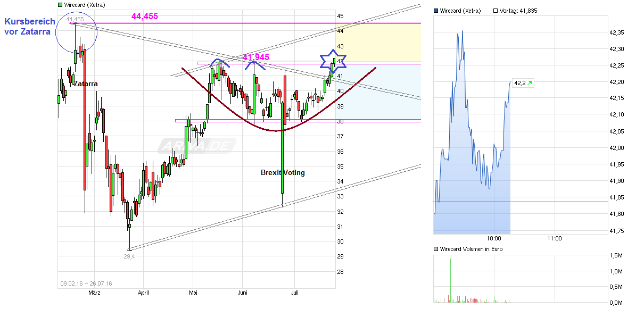This screenshot has width=644, height=317.
Task: Click the black 'Zatarra' chart label
Action: point(86,84)
